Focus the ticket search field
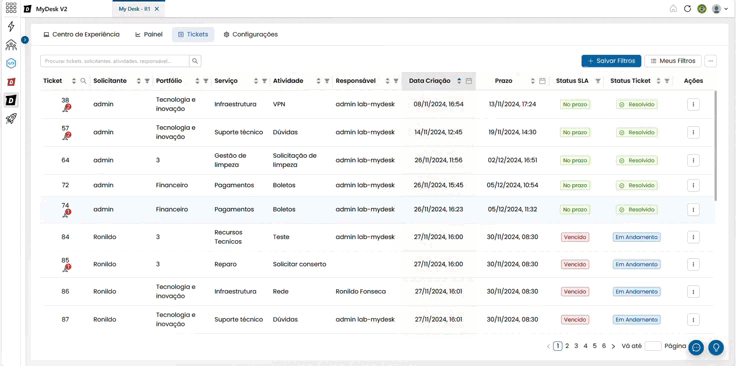This screenshot has width=736, height=366. (x=115, y=61)
